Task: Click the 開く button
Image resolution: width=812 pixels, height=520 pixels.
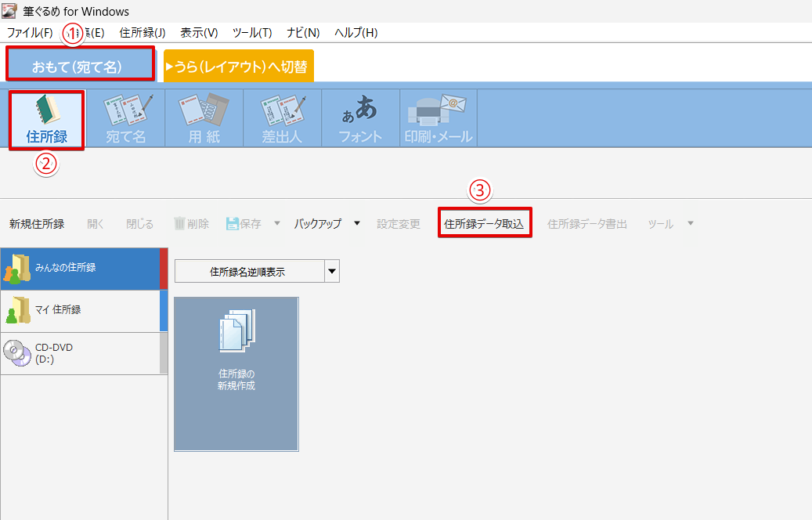Action: 95,224
